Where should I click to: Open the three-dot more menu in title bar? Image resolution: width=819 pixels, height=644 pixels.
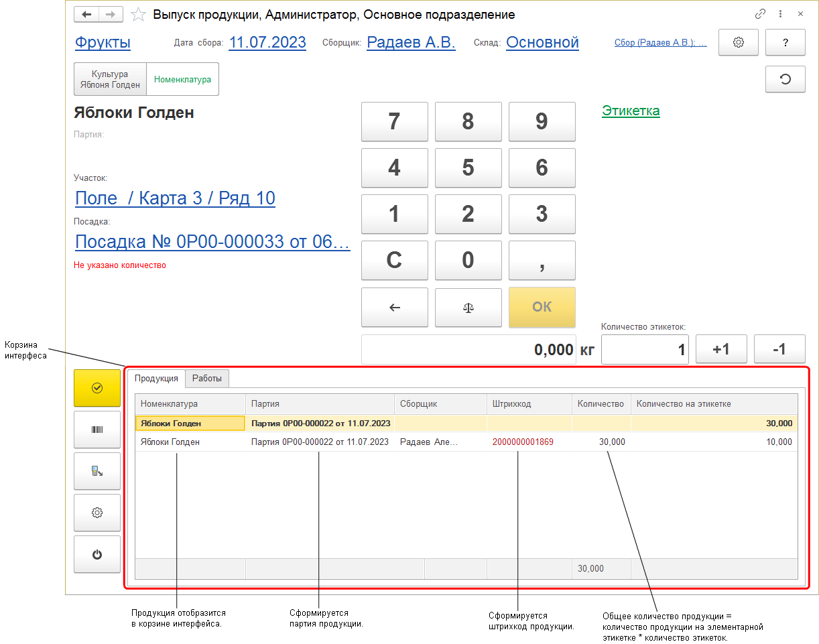780,14
